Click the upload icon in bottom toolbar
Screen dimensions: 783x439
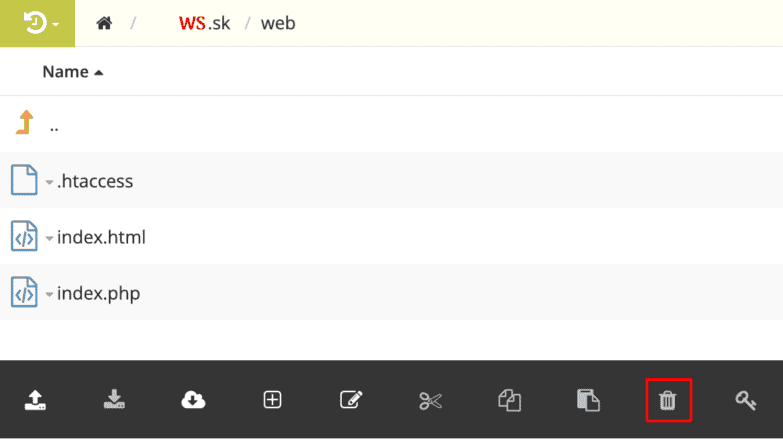(35, 400)
